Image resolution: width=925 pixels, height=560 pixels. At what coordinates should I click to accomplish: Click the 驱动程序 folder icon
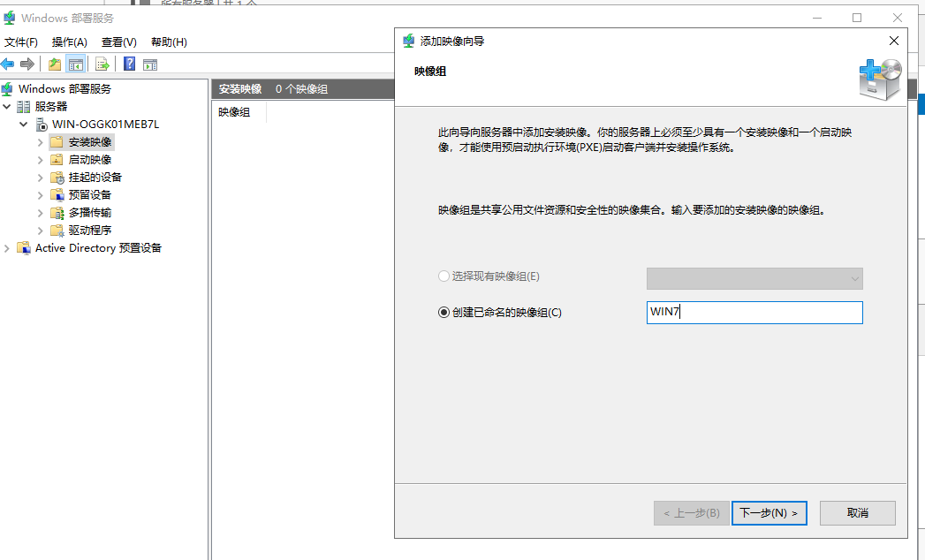click(57, 231)
